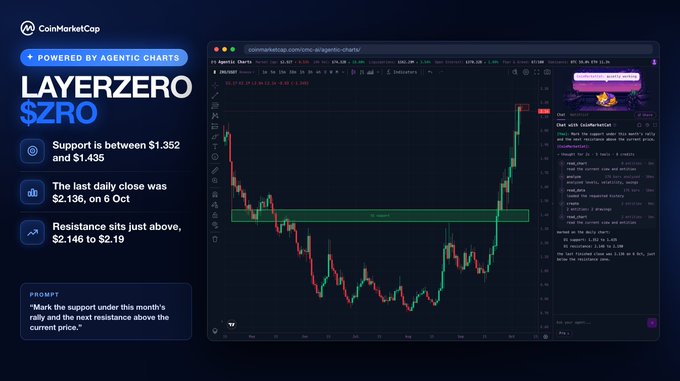Switch chart to 1h timeframe
Image resolution: width=680 pixels, height=381 pixels.
301,72
